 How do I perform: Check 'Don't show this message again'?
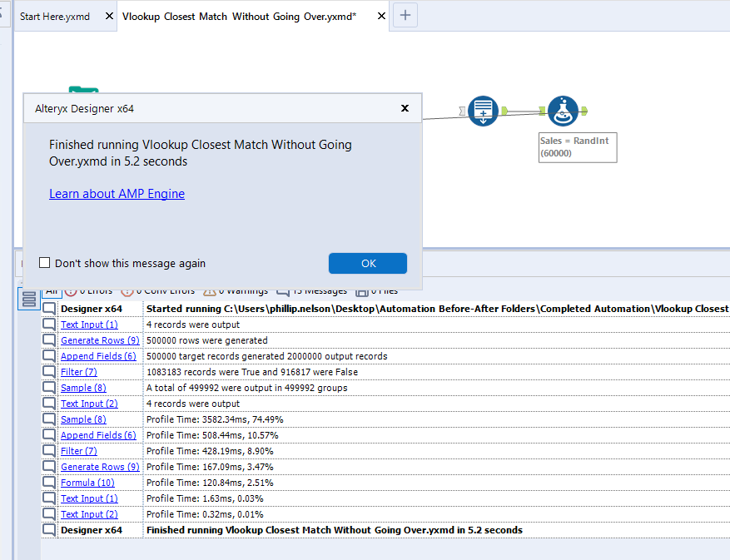tap(45, 263)
